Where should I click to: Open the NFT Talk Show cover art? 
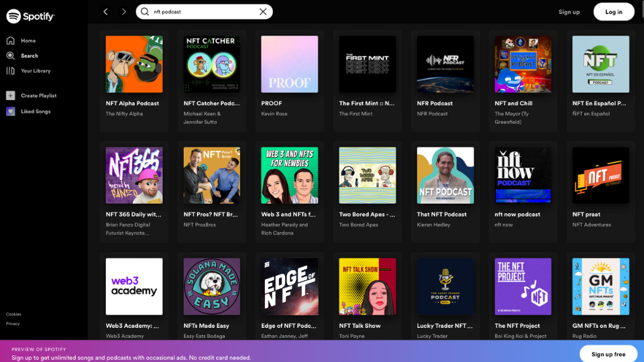point(367,286)
